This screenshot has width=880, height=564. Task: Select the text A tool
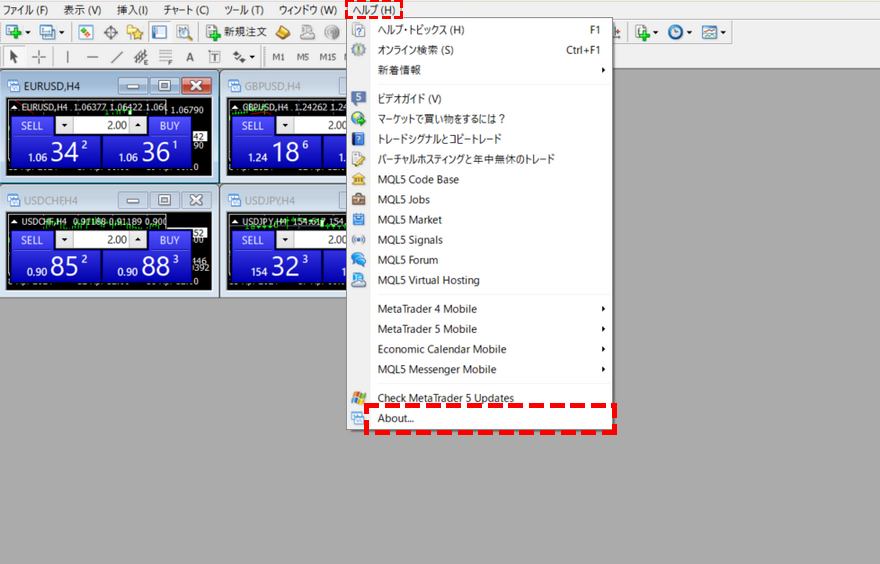click(x=190, y=57)
